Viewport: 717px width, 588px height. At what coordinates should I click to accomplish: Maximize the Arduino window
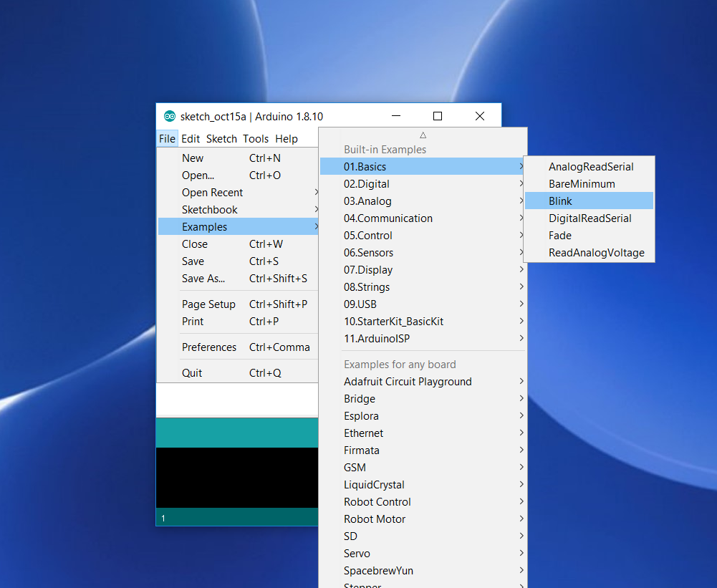pyautogui.click(x=438, y=116)
